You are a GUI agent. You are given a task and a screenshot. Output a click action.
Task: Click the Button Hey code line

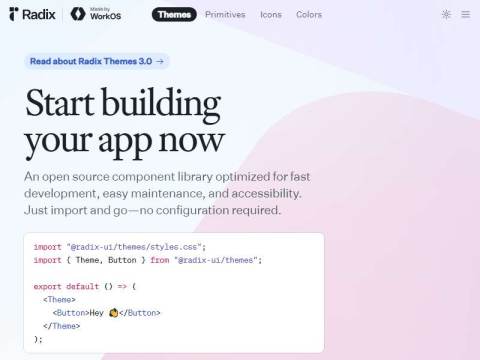107,313
